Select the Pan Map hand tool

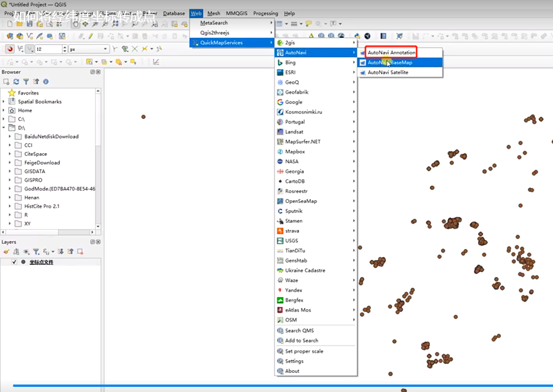76,24
